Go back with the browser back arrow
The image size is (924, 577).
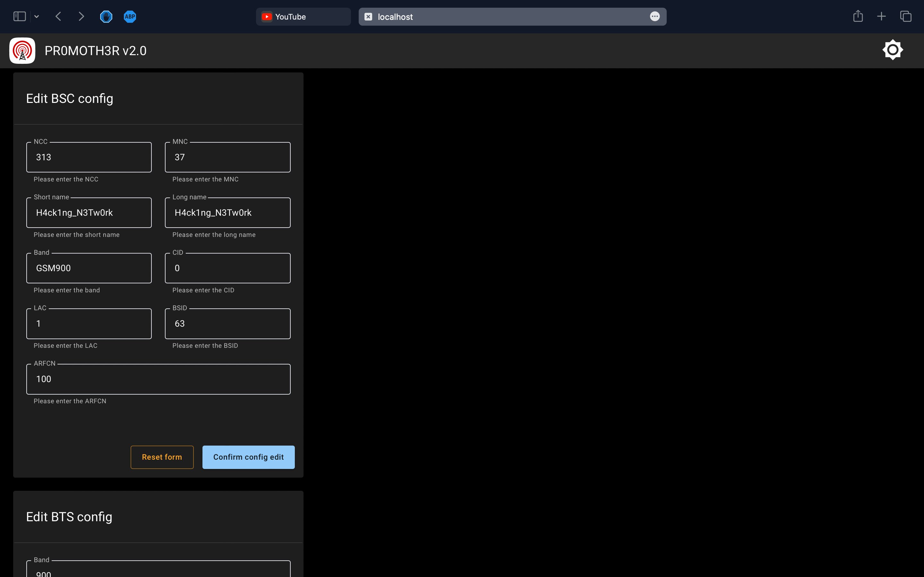coord(58,16)
